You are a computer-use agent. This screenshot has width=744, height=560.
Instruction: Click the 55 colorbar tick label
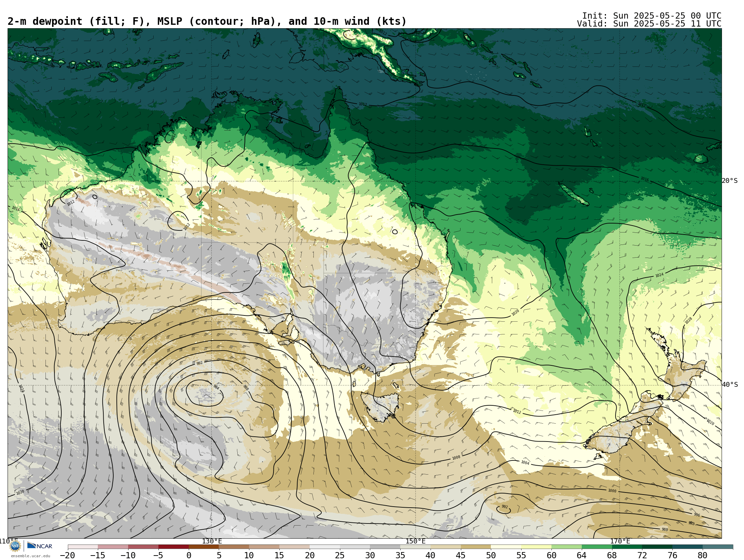point(521,555)
